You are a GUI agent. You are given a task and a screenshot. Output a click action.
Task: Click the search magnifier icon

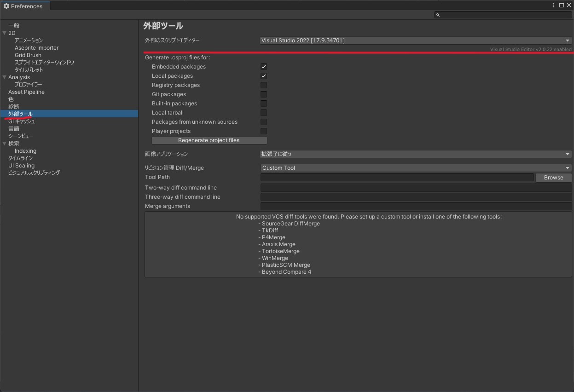pos(438,15)
